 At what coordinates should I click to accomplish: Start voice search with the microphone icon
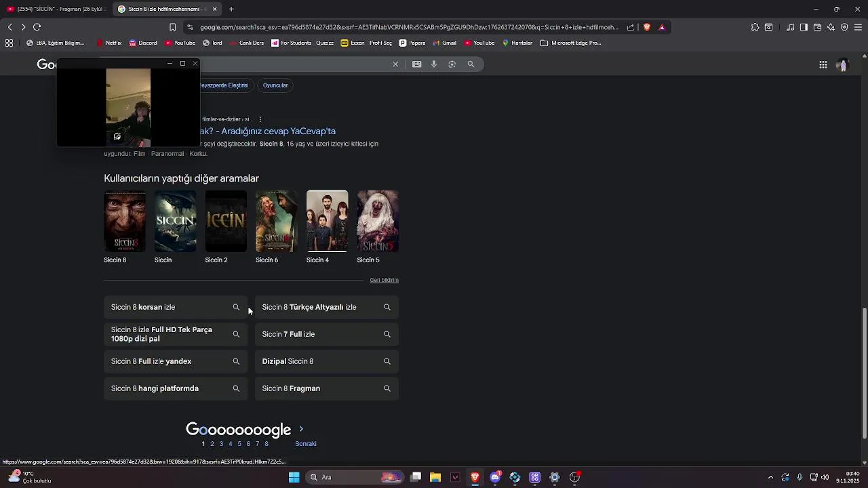tap(434, 64)
